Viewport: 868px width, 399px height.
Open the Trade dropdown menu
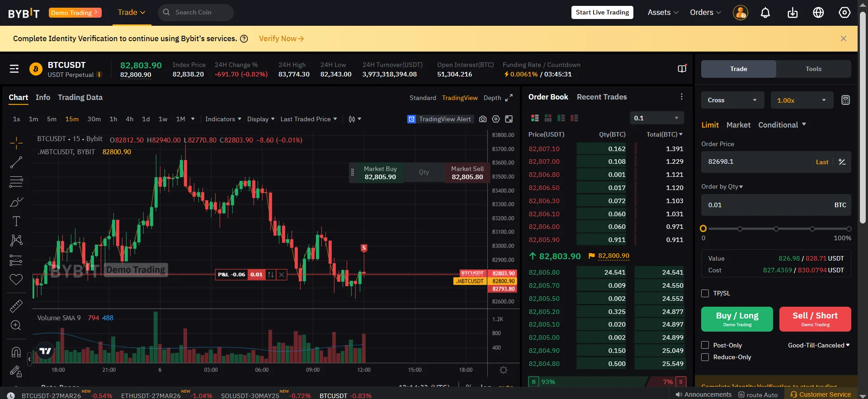[x=132, y=12]
